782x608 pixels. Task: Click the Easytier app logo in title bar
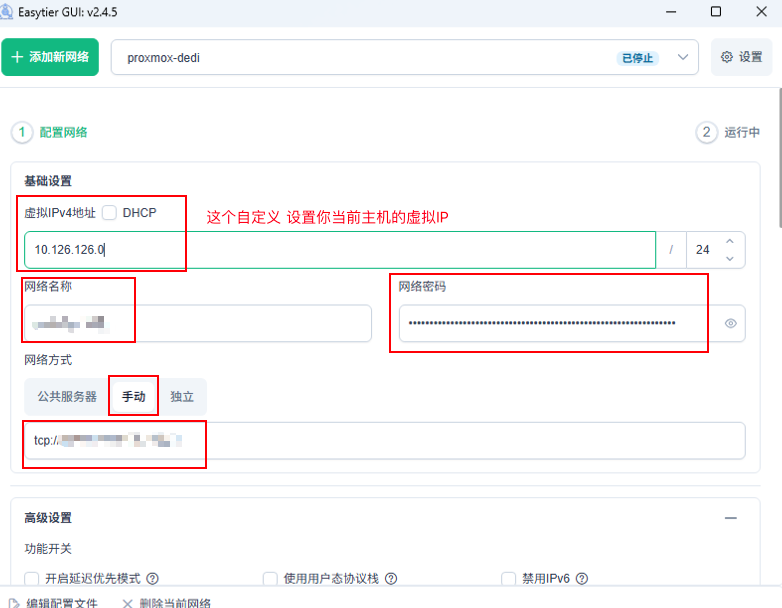[x=9, y=11]
